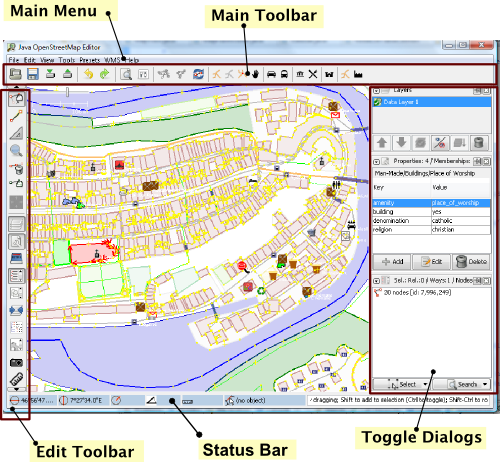500x462 pixels.
Task: Open the Search button dropdown arrow
Action: pyautogui.click(x=485, y=384)
